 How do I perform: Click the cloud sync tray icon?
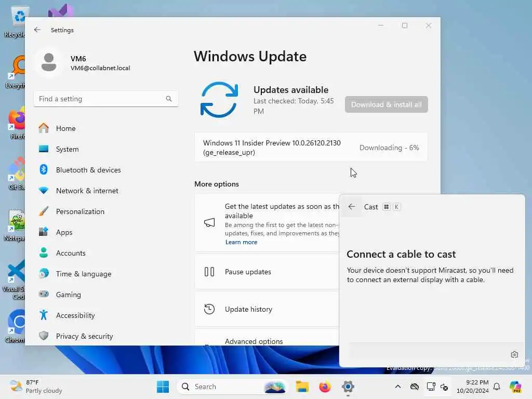coord(414,387)
